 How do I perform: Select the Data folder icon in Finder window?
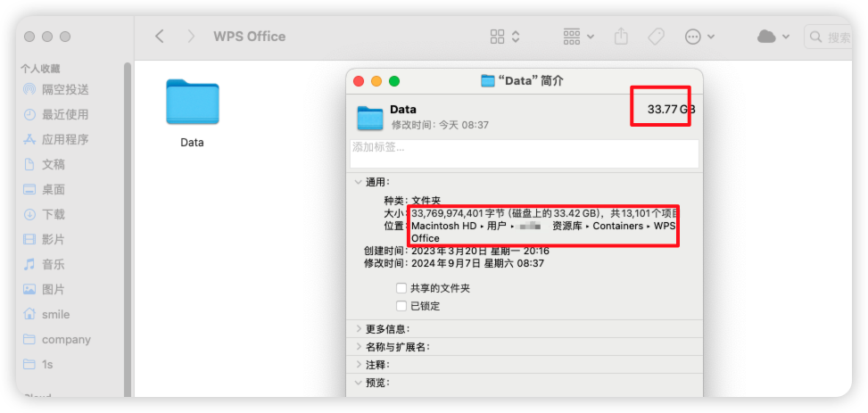[192, 102]
